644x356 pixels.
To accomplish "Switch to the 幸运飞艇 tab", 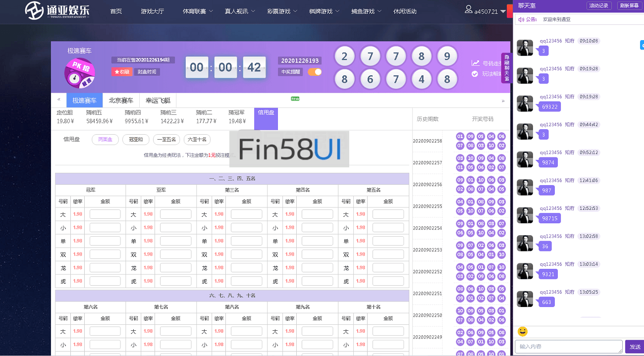I will click(158, 101).
